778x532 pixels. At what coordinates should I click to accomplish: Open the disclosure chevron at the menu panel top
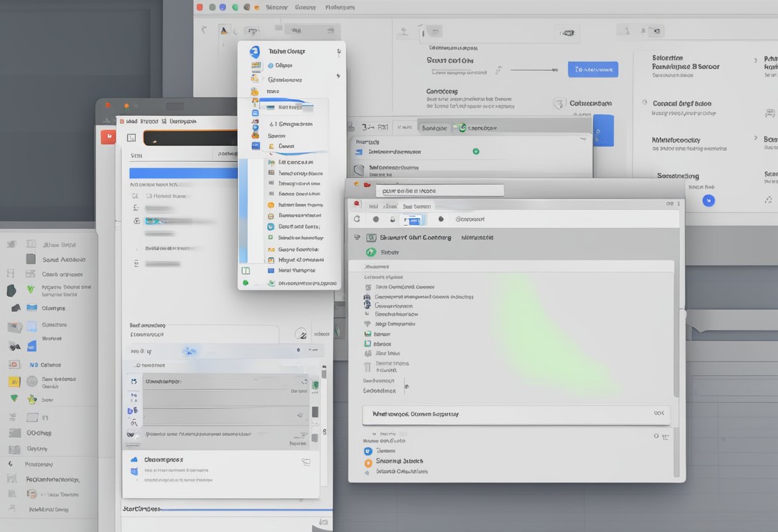click(x=339, y=52)
